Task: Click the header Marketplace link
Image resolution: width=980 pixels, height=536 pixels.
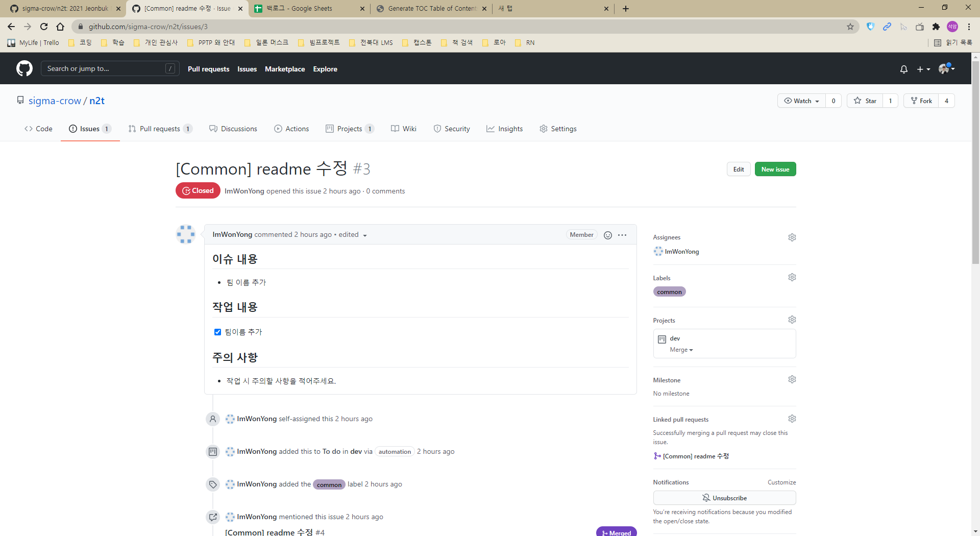Action: (x=285, y=69)
